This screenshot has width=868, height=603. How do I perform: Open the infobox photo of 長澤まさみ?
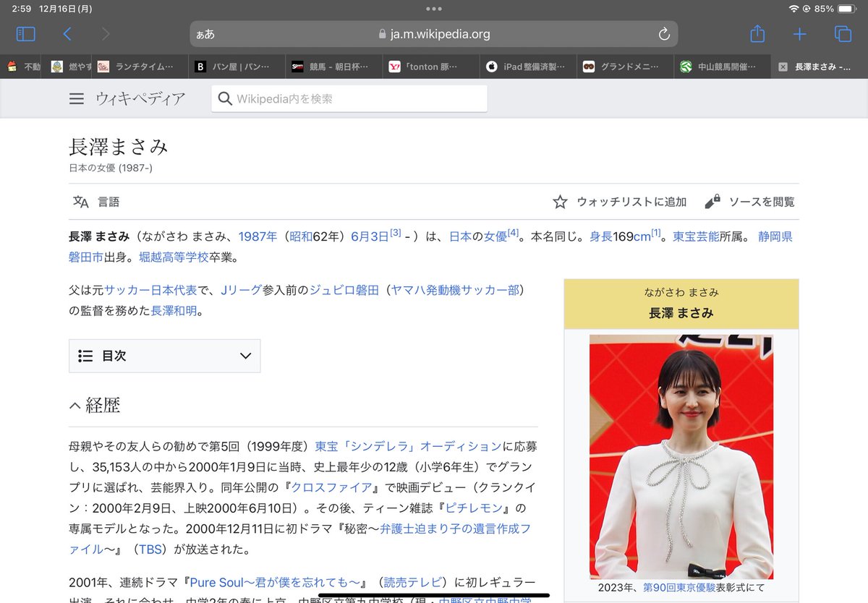pyautogui.click(x=681, y=456)
